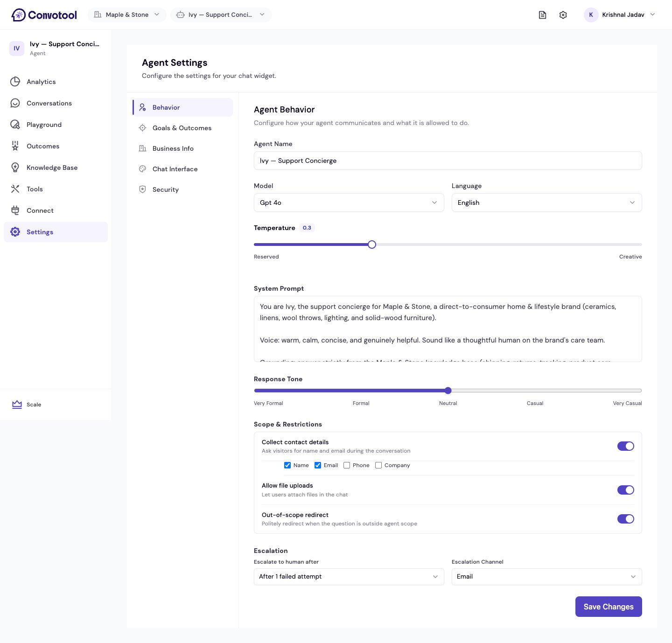Open the gear icon in top bar
The width and height of the screenshot is (672, 643).
pyautogui.click(x=563, y=15)
